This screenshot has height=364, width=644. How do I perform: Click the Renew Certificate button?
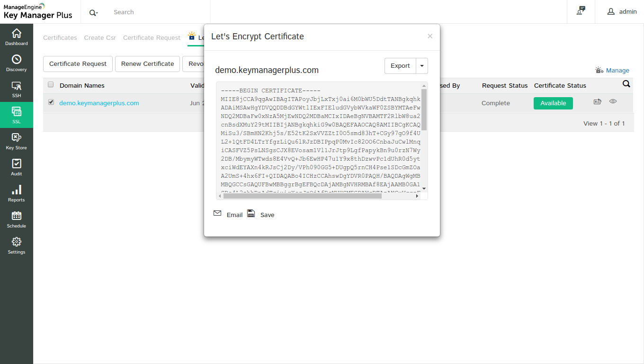147,64
